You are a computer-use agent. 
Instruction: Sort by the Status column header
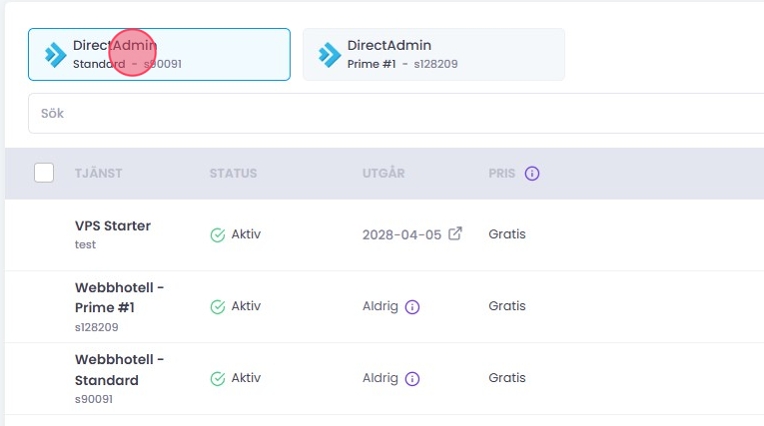[233, 173]
